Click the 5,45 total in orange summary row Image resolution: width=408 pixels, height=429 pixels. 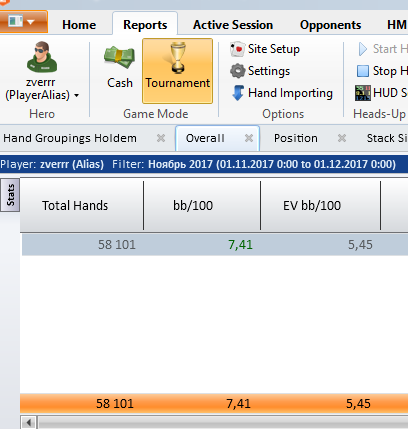358,404
